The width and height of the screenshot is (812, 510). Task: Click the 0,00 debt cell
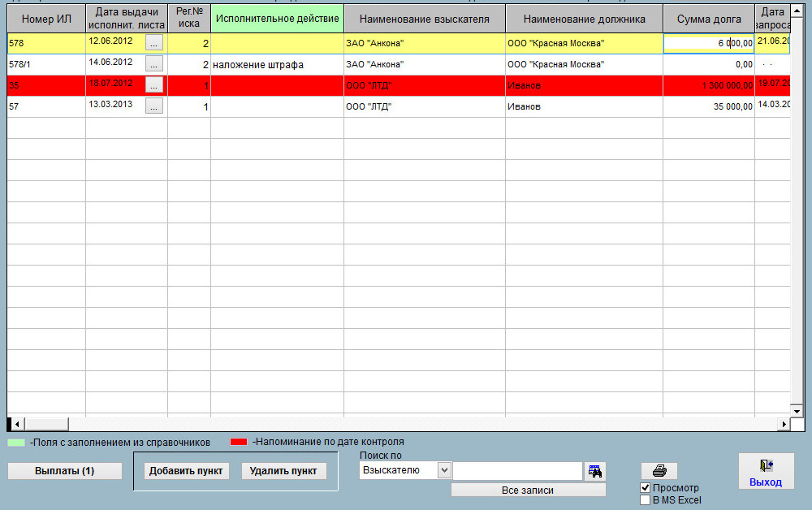point(709,64)
